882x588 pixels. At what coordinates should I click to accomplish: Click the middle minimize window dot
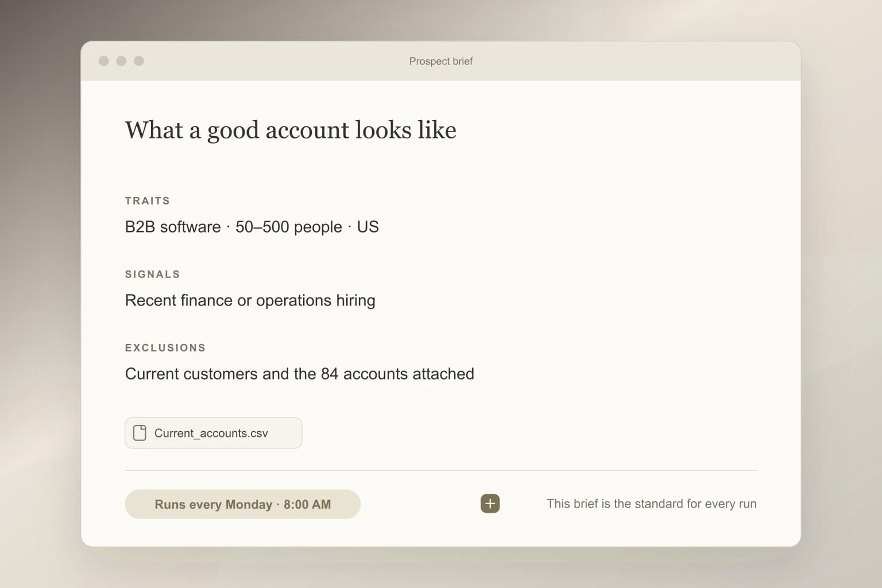[121, 61]
